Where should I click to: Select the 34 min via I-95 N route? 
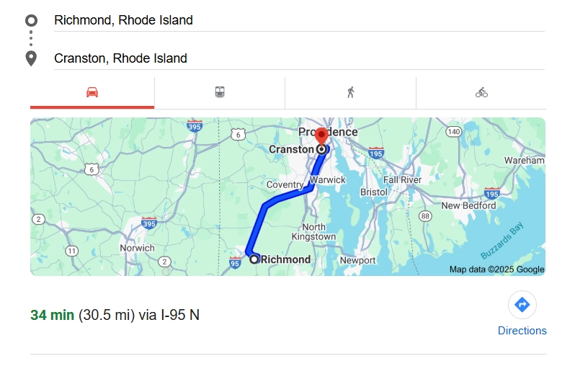pos(115,315)
